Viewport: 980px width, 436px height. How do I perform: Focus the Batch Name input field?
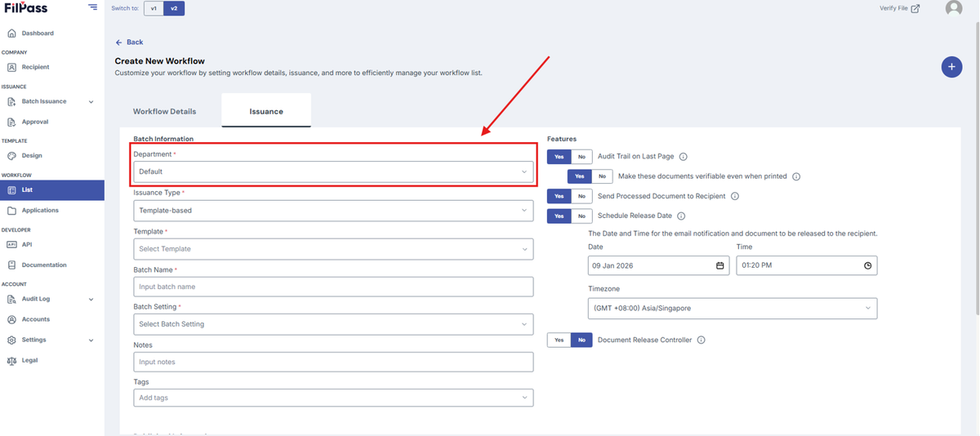[x=333, y=287]
